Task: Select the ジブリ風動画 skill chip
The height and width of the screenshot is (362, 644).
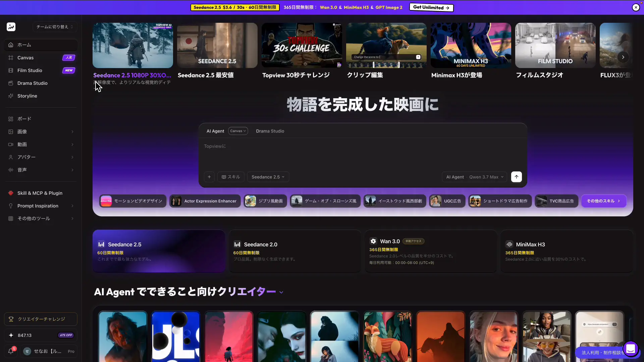Action: pyautogui.click(x=265, y=201)
